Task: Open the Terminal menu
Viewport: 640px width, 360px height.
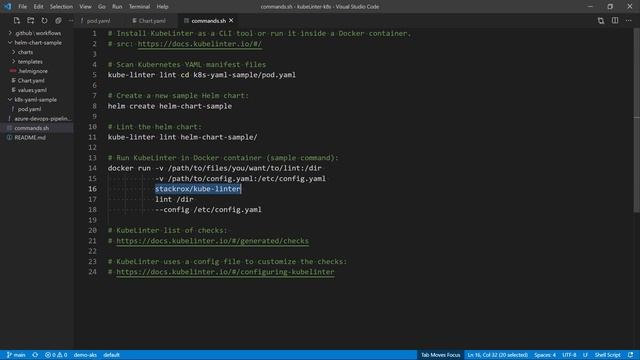Action: [139, 7]
